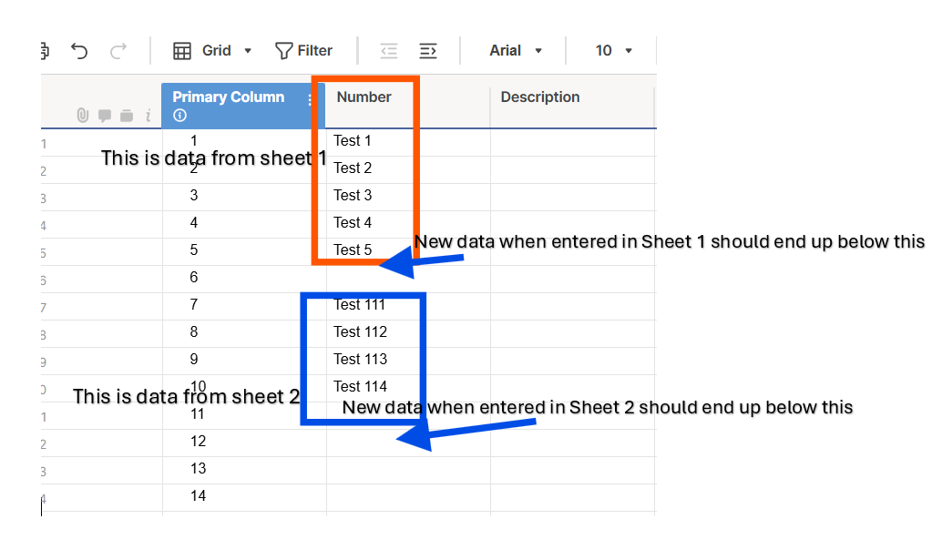Click the Indent icon in toolbar
Viewport: 952px width, 560px height.
point(428,51)
